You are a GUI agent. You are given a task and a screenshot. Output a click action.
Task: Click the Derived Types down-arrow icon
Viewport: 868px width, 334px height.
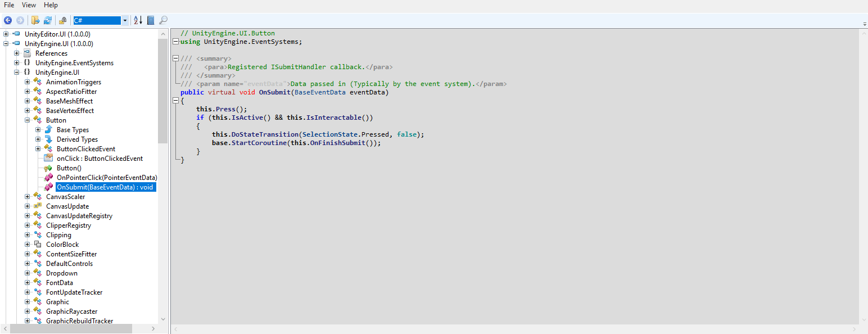point(48,139)
